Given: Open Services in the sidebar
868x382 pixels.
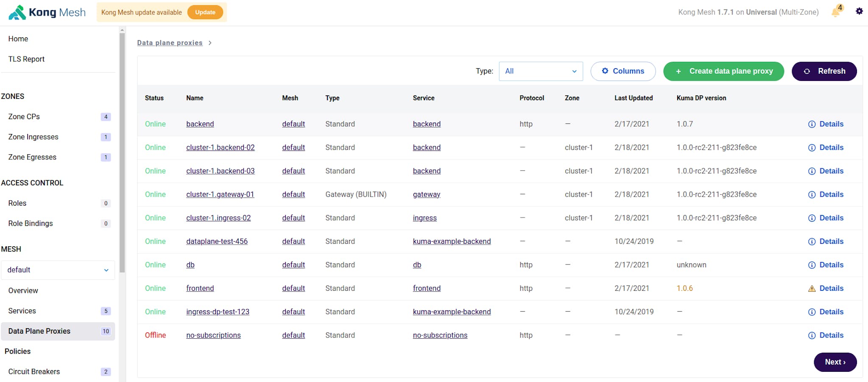Looking at the screenshot, I should pyautogui.click(x=22, y=311).
